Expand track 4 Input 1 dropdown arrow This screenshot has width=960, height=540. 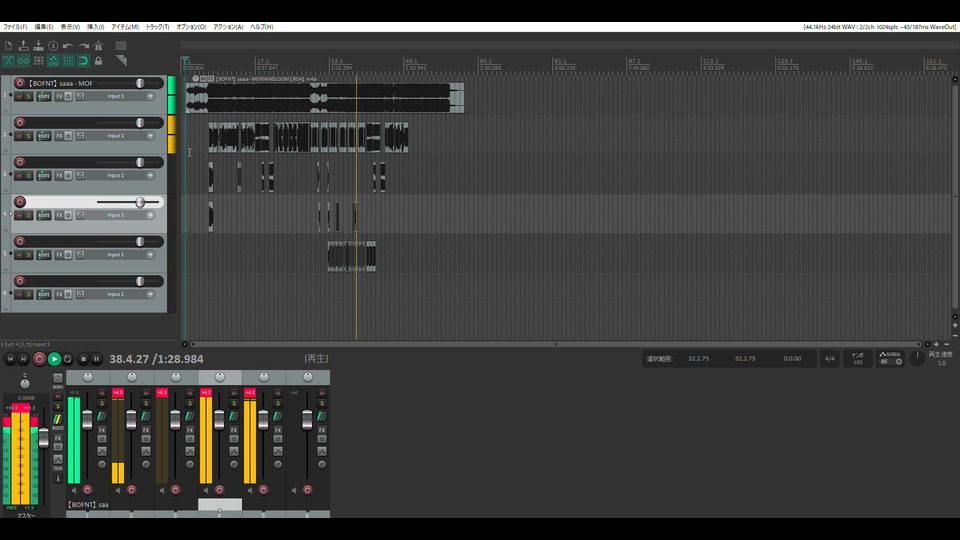tap(150, 216)
